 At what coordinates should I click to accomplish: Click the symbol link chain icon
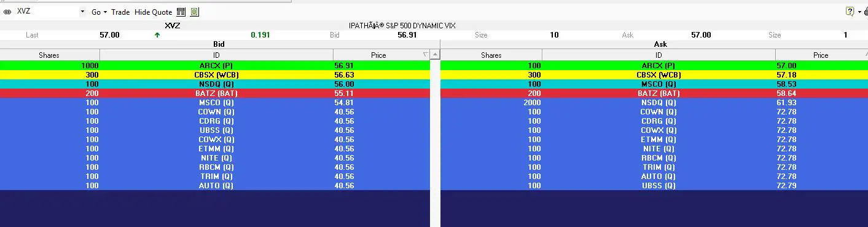(7, 12)
